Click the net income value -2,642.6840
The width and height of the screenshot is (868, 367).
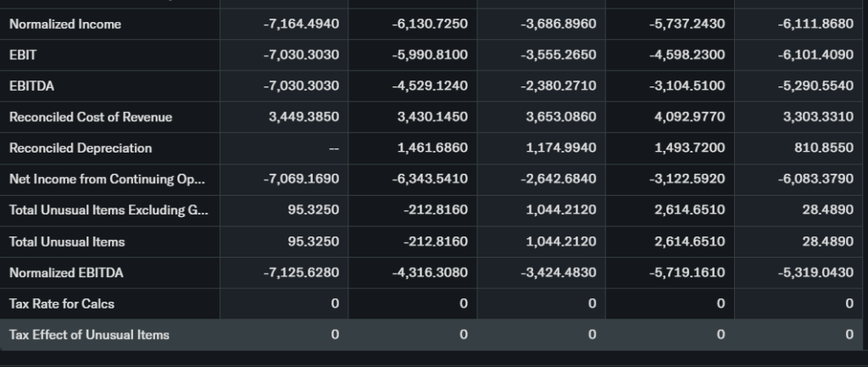pos(559,179)
